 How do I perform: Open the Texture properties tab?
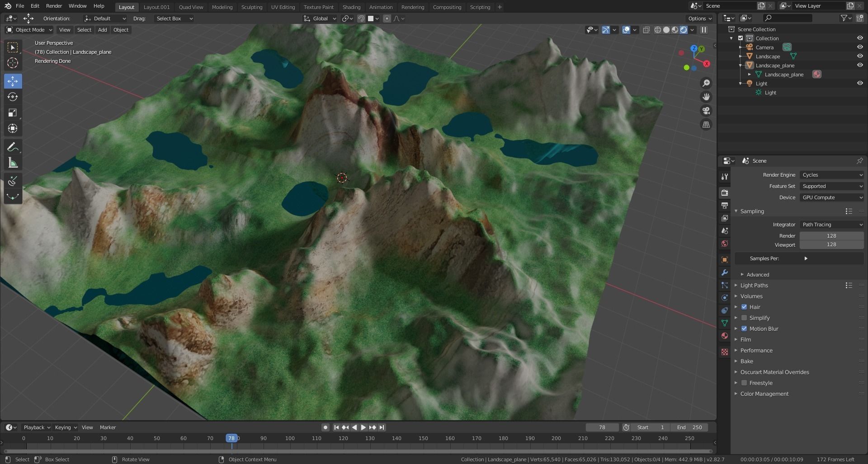pyautogui.click(x=724, y=352)
